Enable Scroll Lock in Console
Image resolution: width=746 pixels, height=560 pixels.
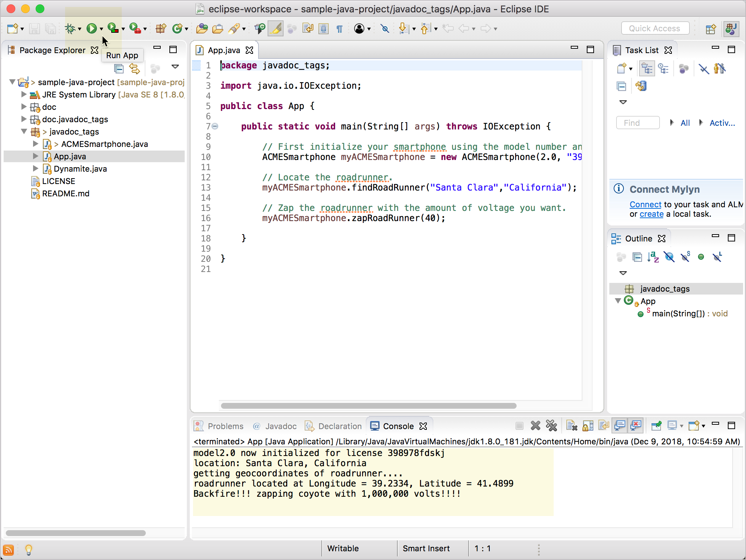click(x=588, y=425)
